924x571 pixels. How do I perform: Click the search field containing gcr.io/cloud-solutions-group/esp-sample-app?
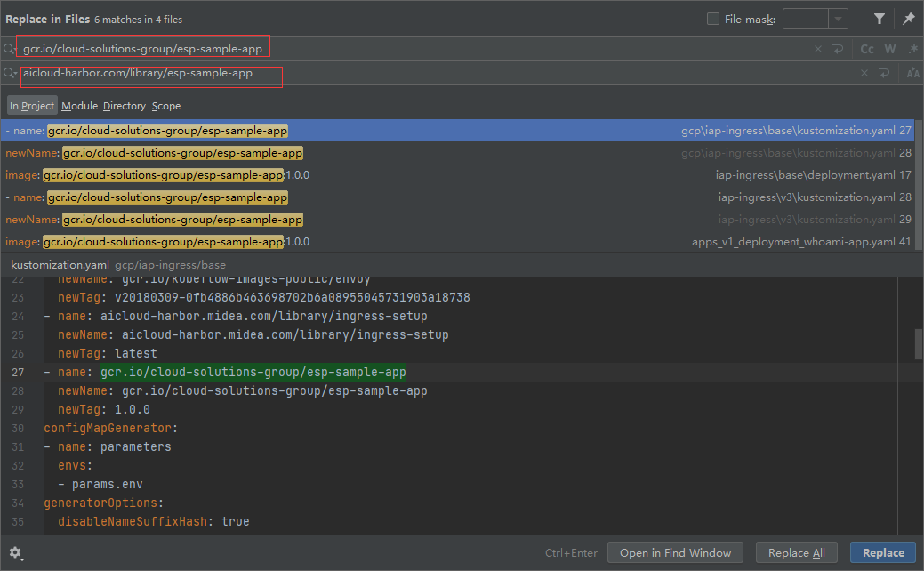point(413,49)
